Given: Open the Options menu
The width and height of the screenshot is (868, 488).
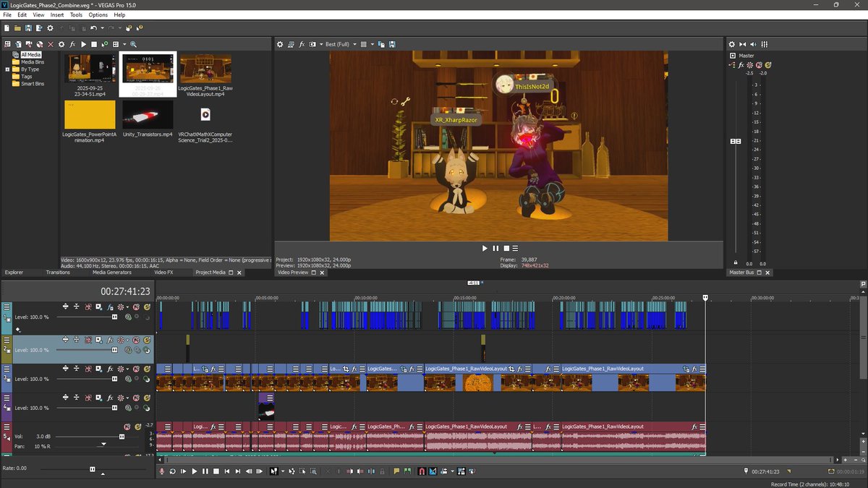Looking at the screenshot, I should coord(98,14).
